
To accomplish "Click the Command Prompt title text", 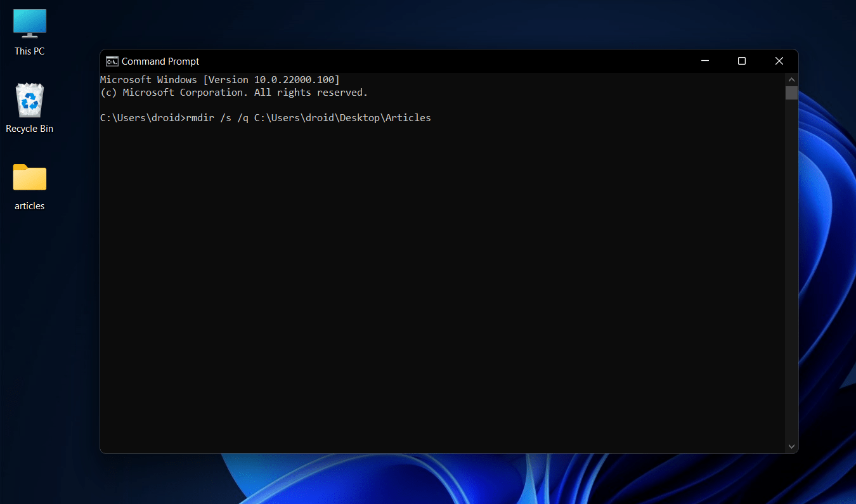I will point(159,61).
